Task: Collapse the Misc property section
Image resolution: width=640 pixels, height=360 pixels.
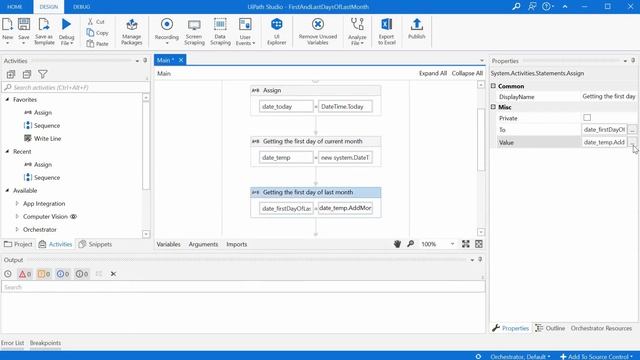Action: click(493, 107)
